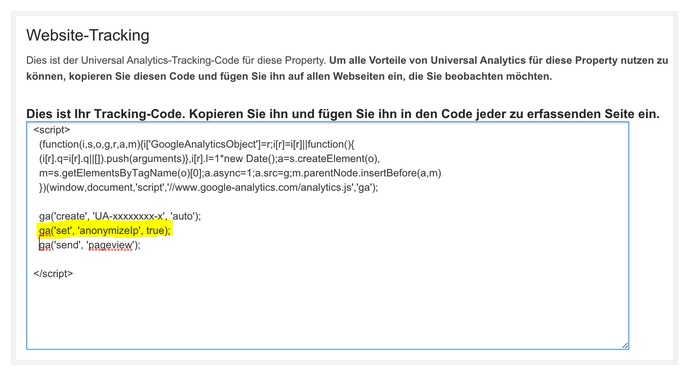
Task: Click the ga('send', 'pageview') line
Action: pos(89,245)
